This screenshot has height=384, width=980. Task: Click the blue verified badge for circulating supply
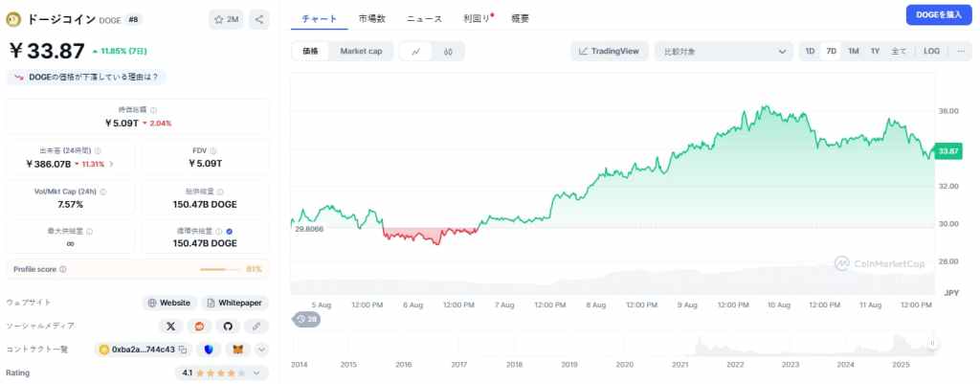point(229,232)
